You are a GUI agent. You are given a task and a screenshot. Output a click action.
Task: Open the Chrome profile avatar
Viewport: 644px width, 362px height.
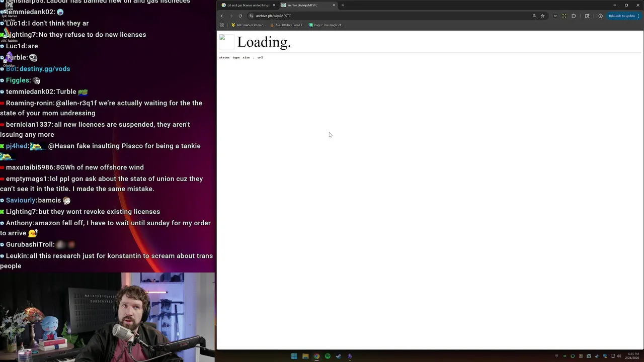point(600,16)
